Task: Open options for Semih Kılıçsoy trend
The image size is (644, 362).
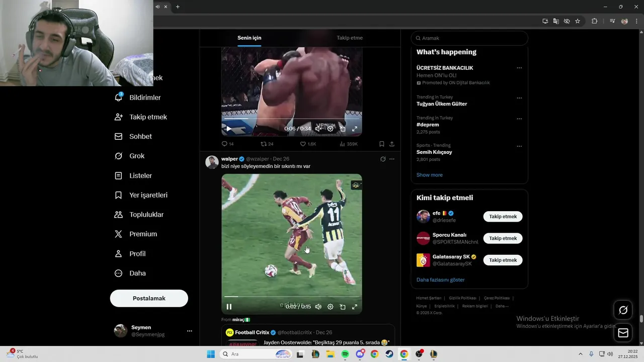Action: tap(519, 146)
